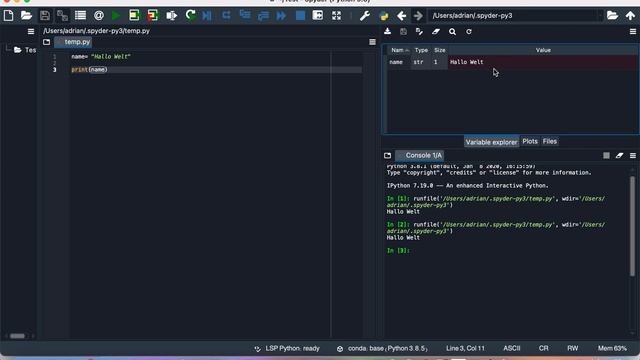Open the @ symbol finder
640x360 pixels.
point(98,16)
